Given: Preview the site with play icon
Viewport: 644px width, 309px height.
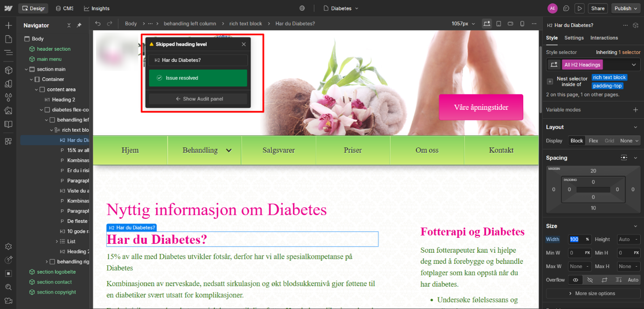Looking at the screenshot, I should point(579,8).
